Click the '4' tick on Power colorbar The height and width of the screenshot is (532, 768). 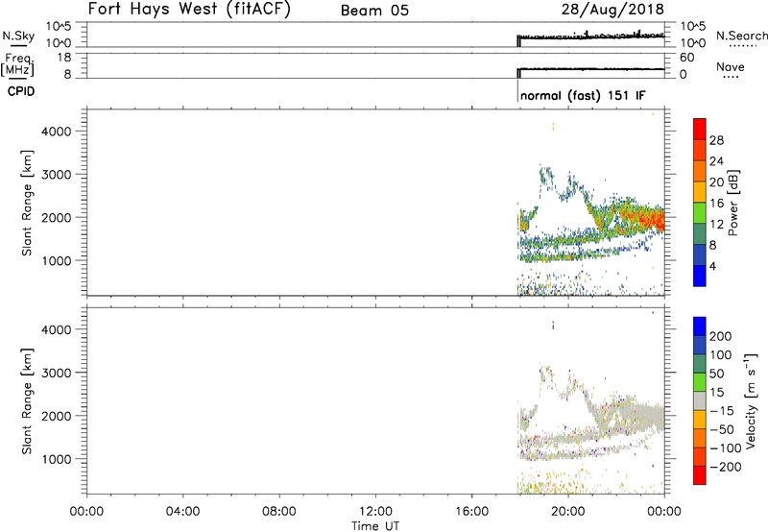(712, 266)
